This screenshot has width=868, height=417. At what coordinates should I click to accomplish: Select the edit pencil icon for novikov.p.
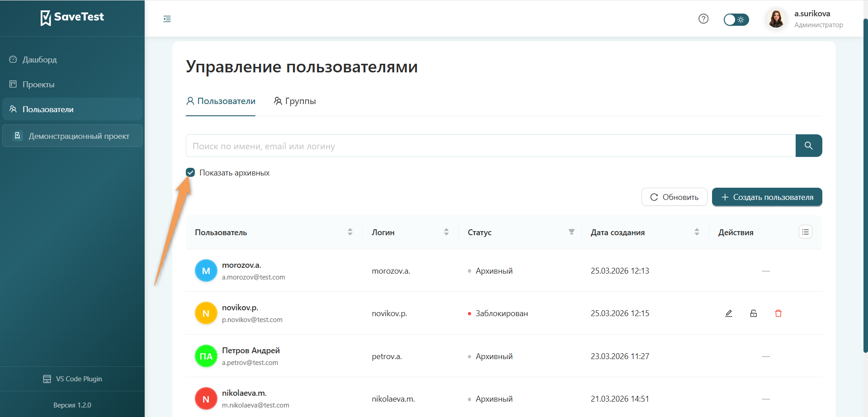click(x=728, y=313)
